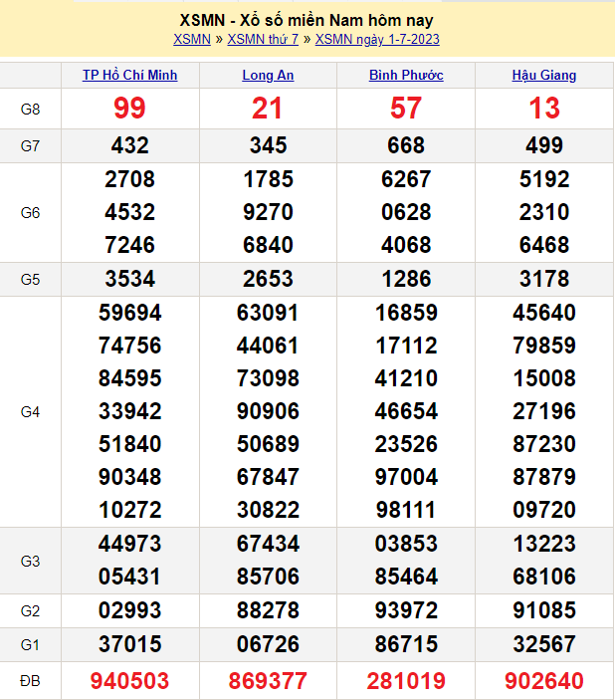
Task: Select the Hậu Giang header link
Action: 544,75
